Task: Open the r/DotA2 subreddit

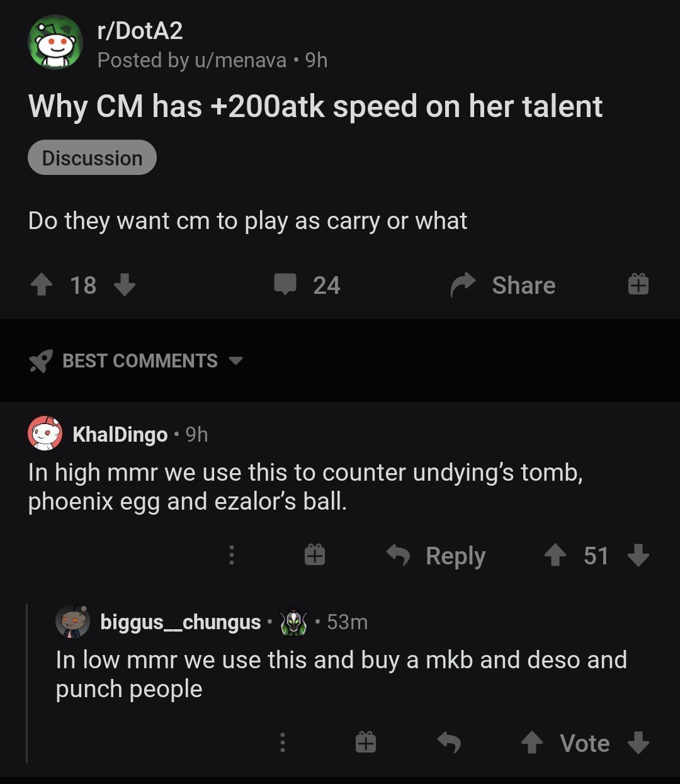Action: 140,31
